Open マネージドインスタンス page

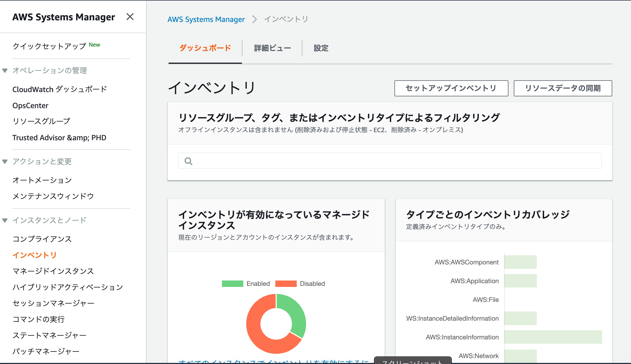pos(53,271)
